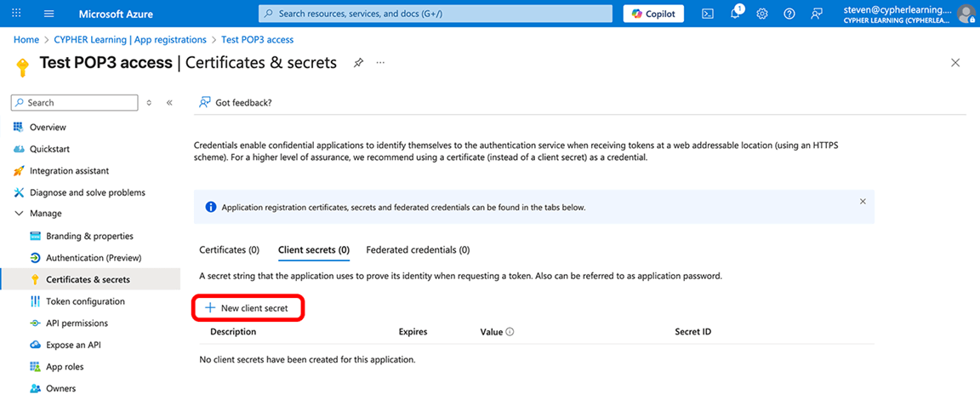980x400 pixels.
Task: Click the global search resources box
Action: (x=436, y=14)
